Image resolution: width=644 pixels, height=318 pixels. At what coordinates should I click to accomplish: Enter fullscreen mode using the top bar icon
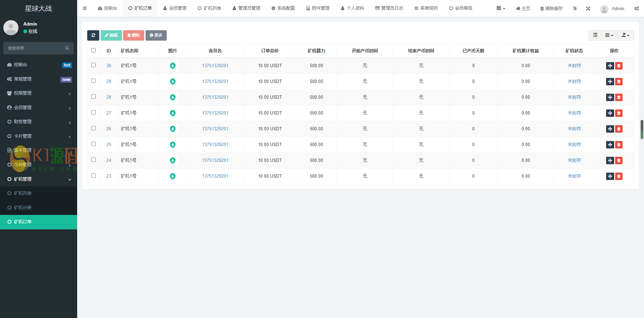coord(588,8)
